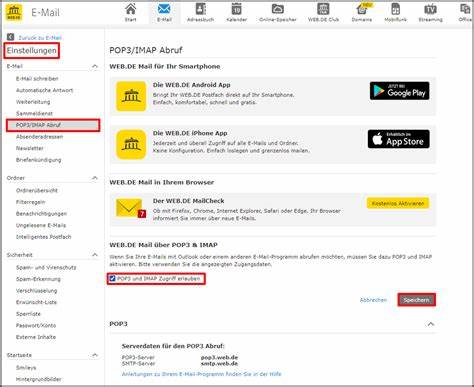The width and height of the screenshot is (474, 387).
Task: Open the Mobilfunk icon
Action: (395, 9)
